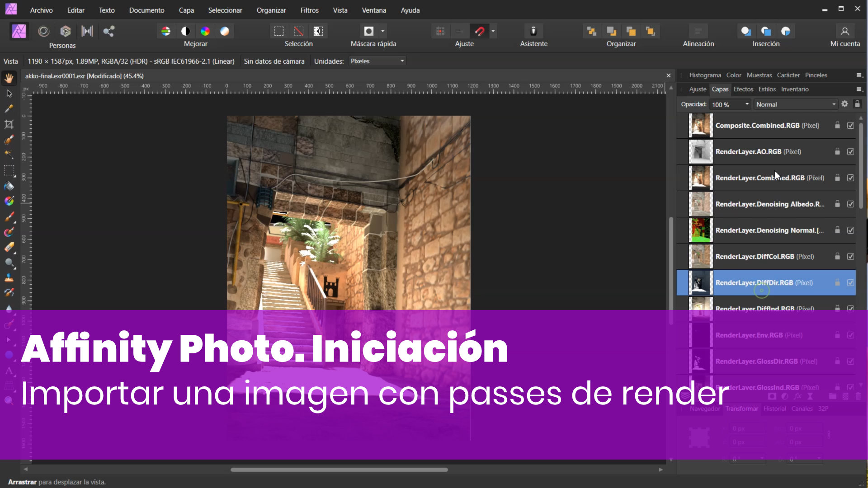Click the last Organizar move-to-front icon
The height and width of the screenshot is (488, 868).
651,31
